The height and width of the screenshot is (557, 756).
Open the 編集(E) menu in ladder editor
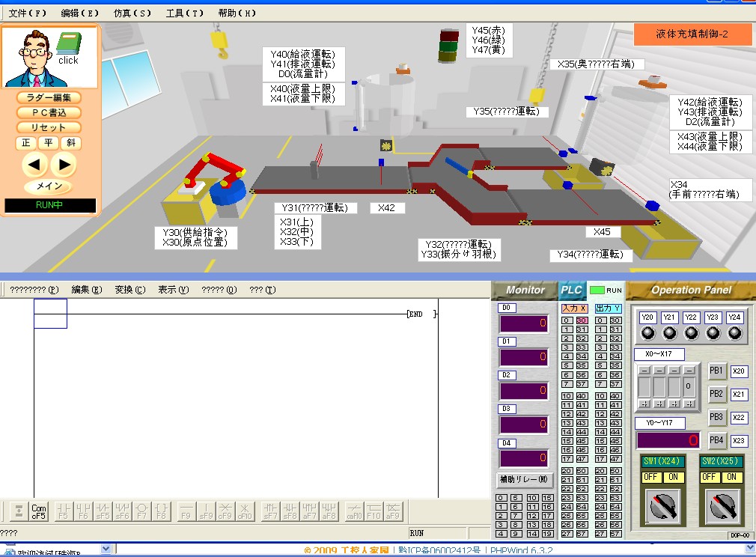(x=86, y=290)
